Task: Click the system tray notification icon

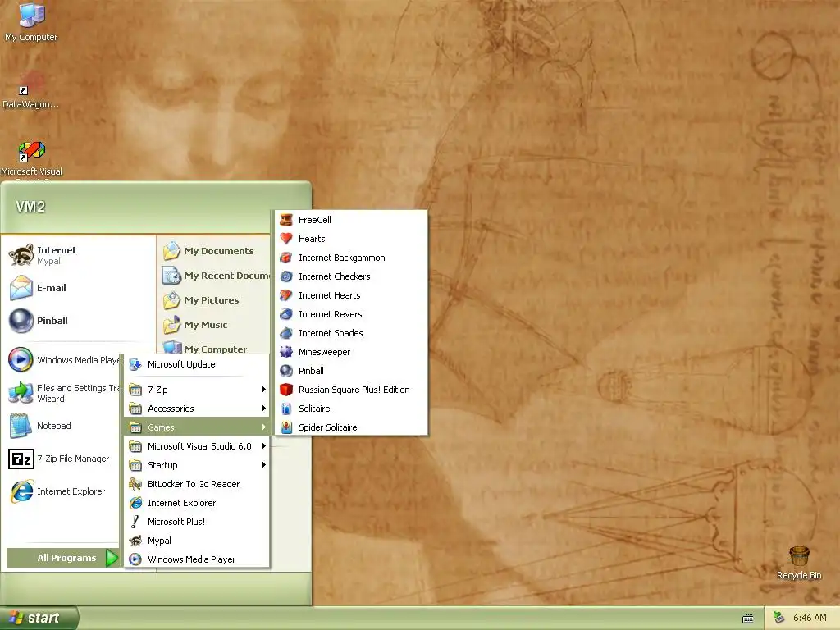Action: click(x=779, y=618)
